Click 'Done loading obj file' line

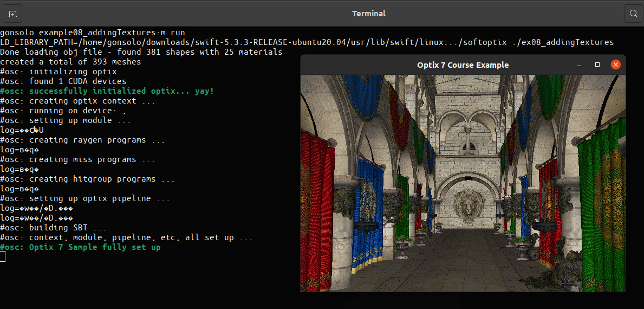coord(141,52)
